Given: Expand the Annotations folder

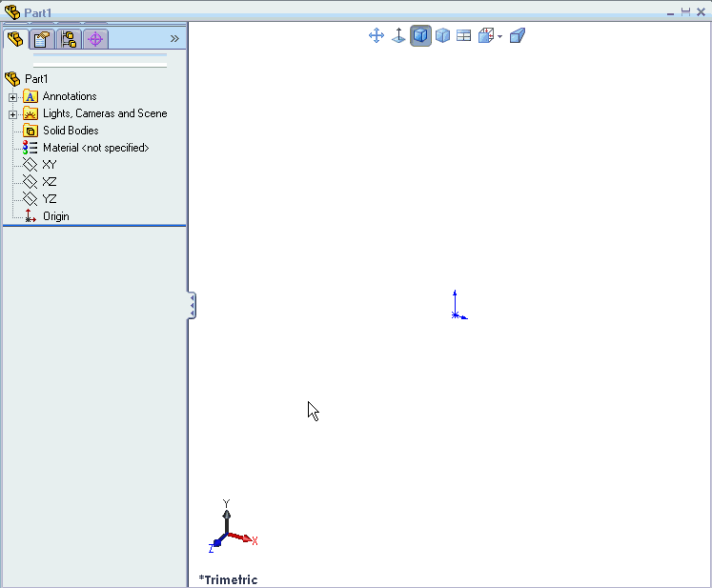Looking at the screenshot, I should [x=12, y=97].
